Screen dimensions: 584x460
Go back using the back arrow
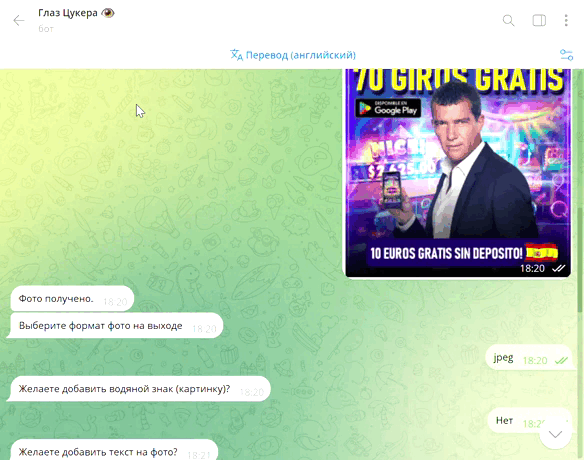pos(18,20)
